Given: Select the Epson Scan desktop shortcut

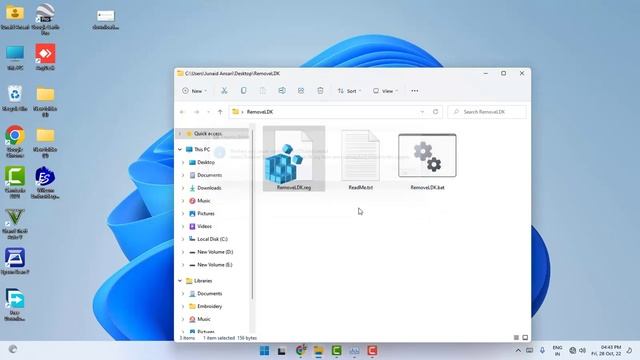Looking at the screenshot, I should [x=15, y=261].
